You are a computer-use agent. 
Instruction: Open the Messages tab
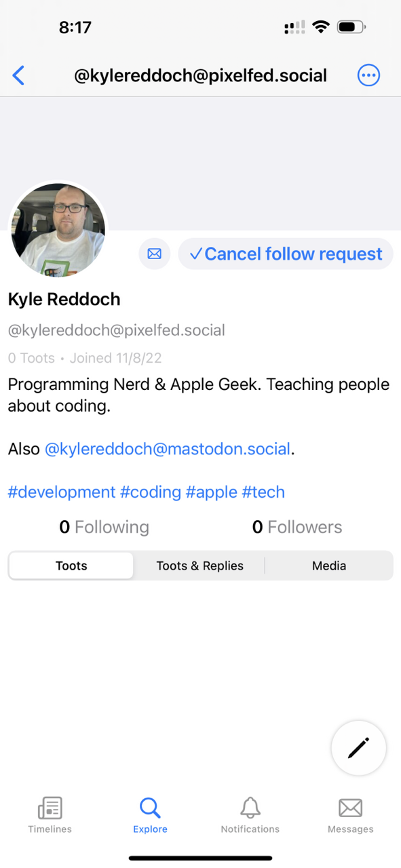[351, 814]
